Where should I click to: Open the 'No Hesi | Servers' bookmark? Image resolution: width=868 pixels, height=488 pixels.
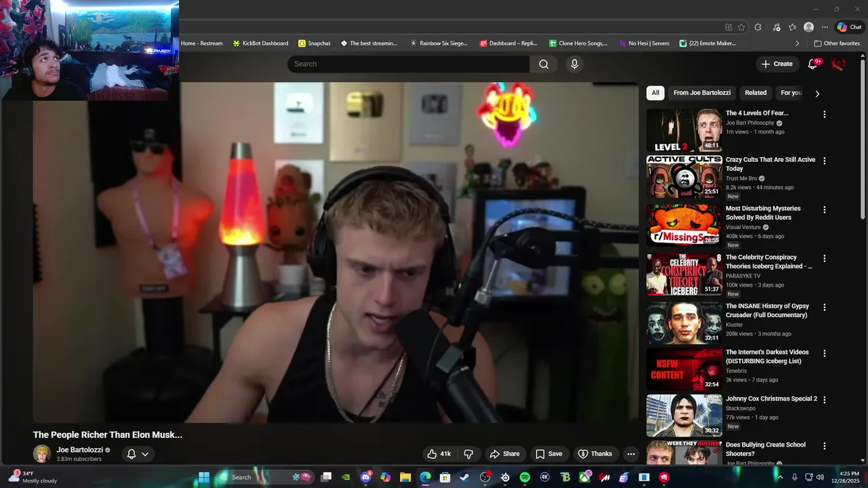click(644, 43)
